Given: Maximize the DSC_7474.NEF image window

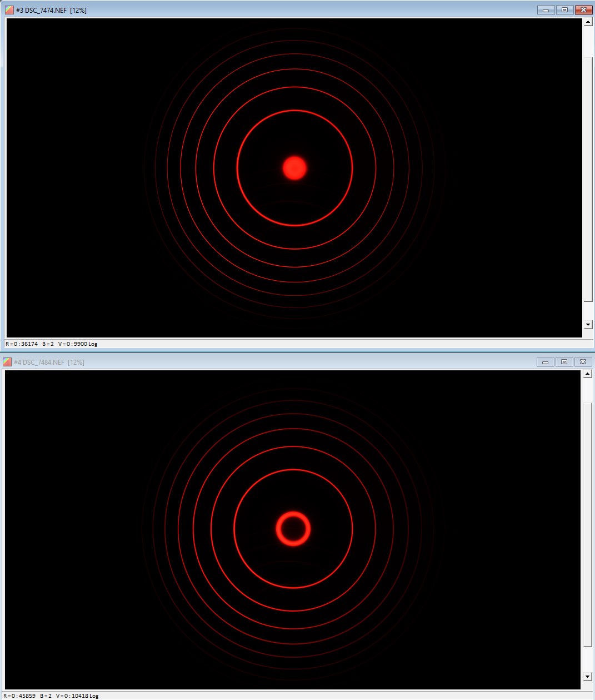Looking at the screenshot, I should 564,10.
